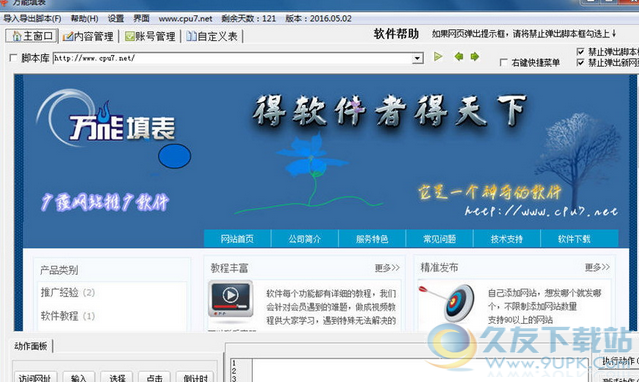
Task: Switch to the 主窗口 tab
Action: [32, 36]
